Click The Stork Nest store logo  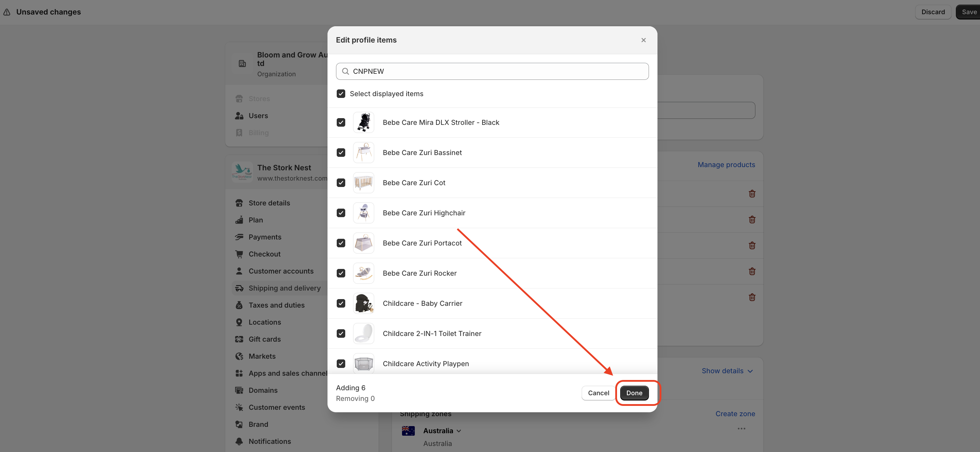click(x=242, y=172)
